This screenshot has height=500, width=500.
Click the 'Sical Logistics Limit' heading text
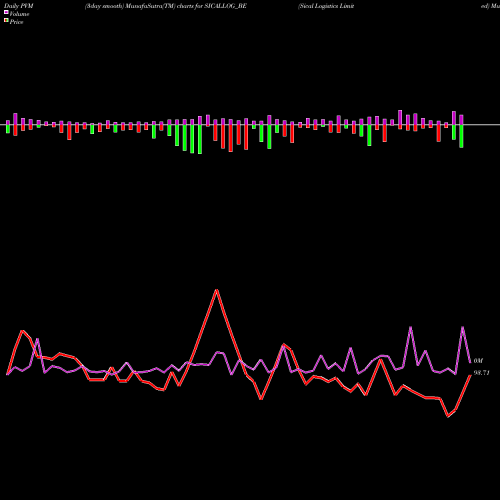click(x=326, y=6)
